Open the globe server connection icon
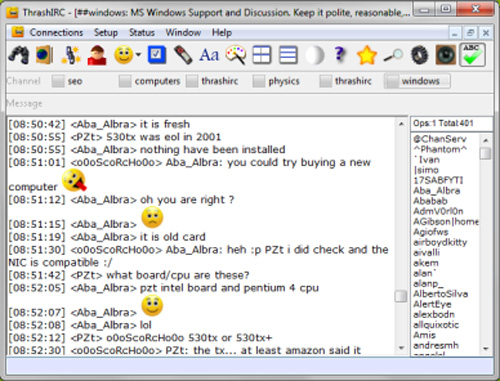This screenshot has height=381, width=500. (x=45, y=55)
